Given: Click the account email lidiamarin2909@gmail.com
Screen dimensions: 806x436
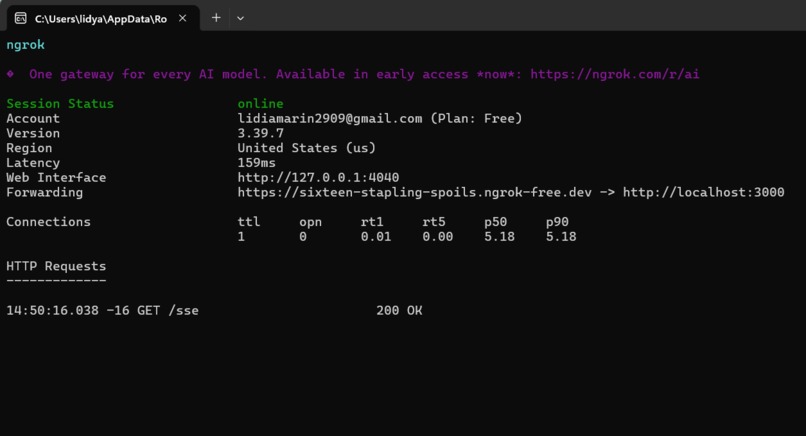Looking at the screenshot, I should [329, 119].
